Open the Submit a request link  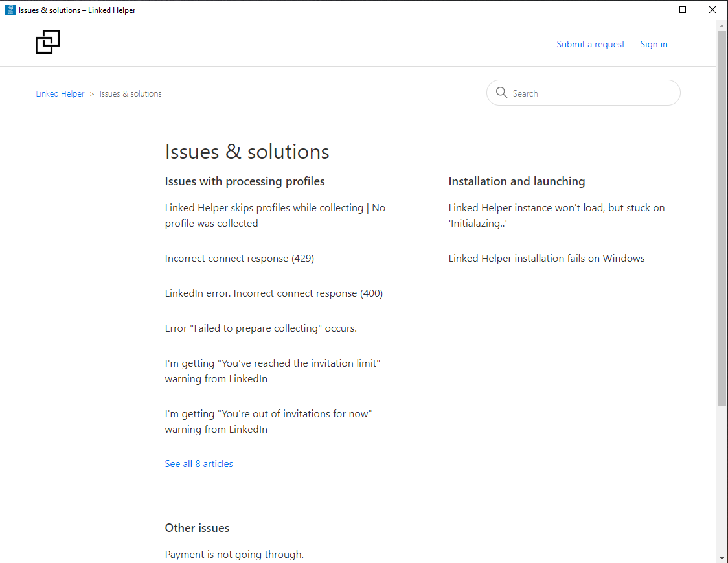pyautogui.click(x=591, y=44)
